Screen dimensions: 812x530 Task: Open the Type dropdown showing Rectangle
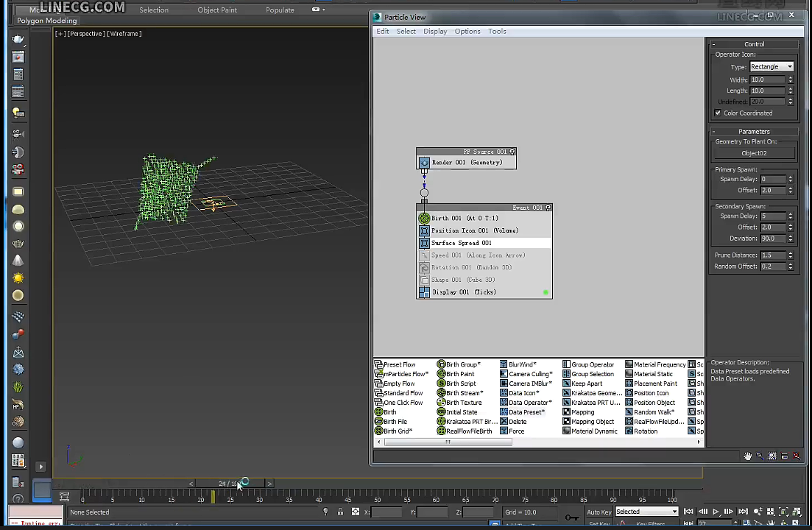pyautogui.click(x=771, y=67)
